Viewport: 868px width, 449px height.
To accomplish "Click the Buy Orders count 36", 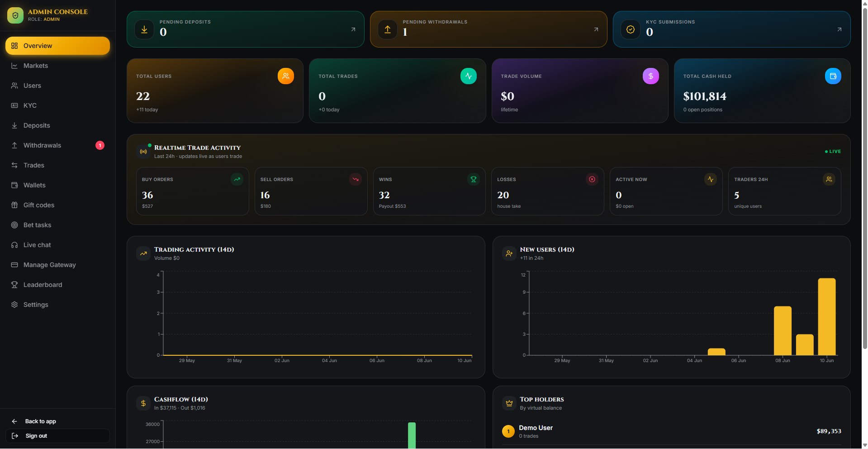I will tap(147, 195).
